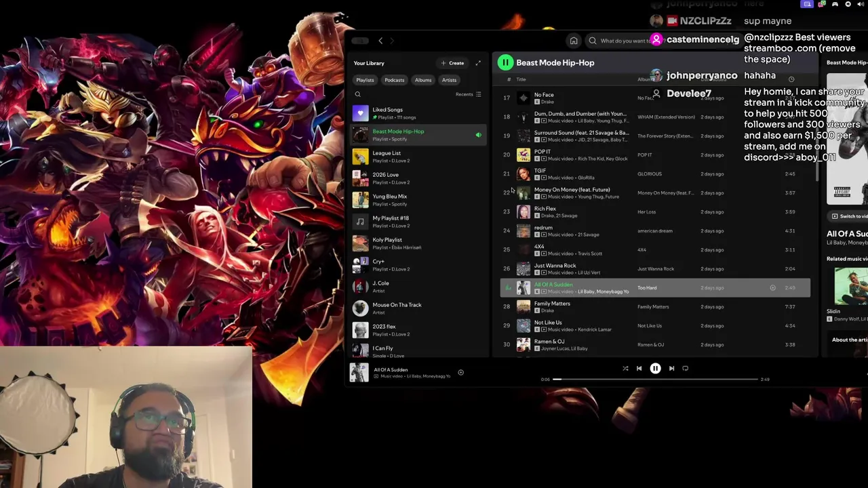The image size is (868, 488).
Task: Play the Family Matters track
Action: click(655, 306)
